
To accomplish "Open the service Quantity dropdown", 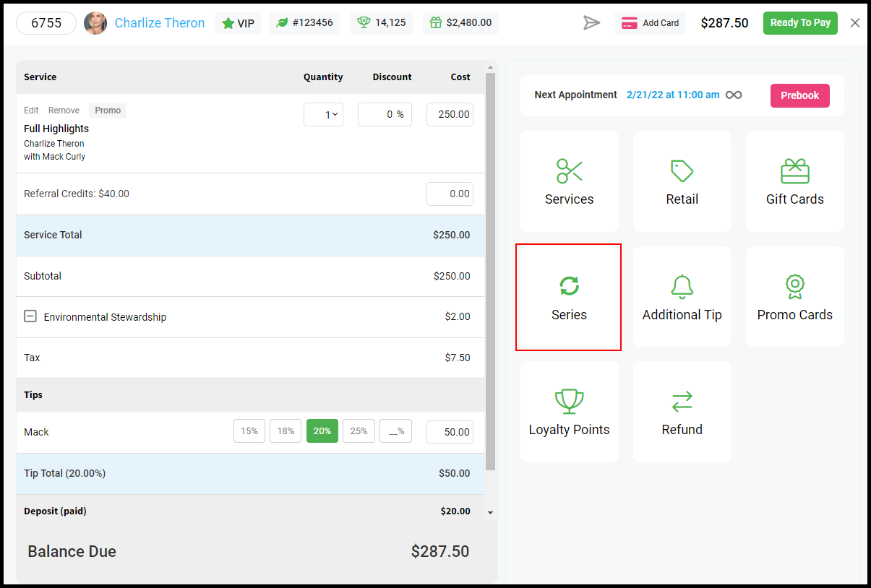I will pyautogui.click(x=323, y=115).
